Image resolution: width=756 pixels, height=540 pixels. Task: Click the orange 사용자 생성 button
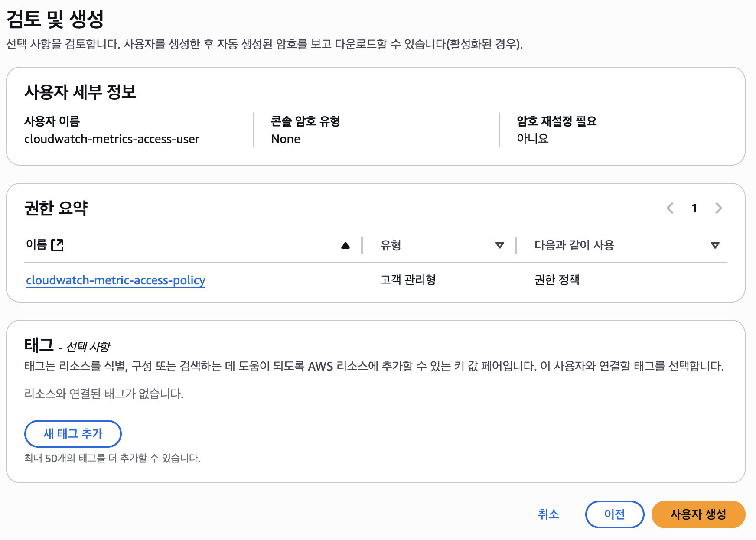[x=698, y=514]
